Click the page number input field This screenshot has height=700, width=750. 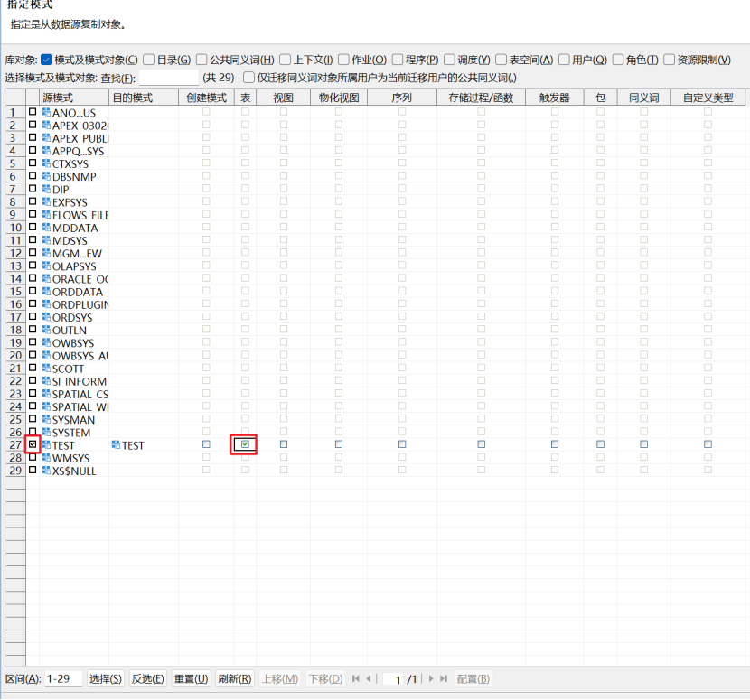click(393, 679)
